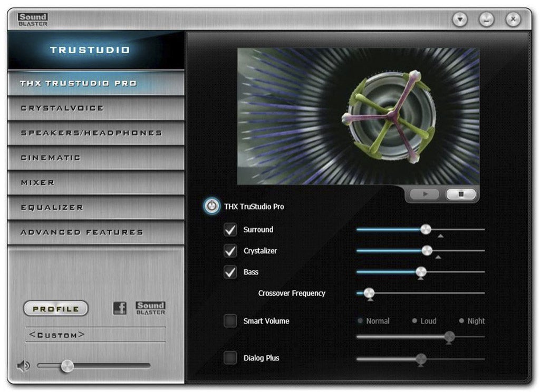Mute audio with the speaker icon
540x392 pixels.
[x=23, y=366]
